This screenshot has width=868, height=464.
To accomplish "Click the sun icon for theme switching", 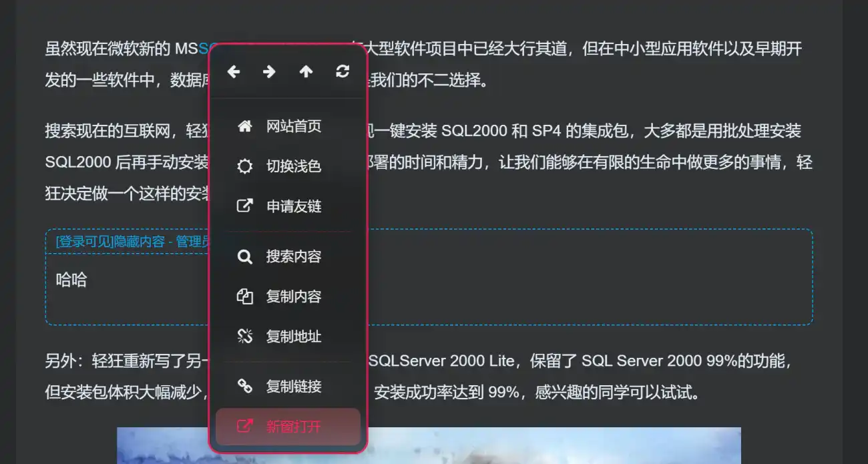I will point(245,166).
